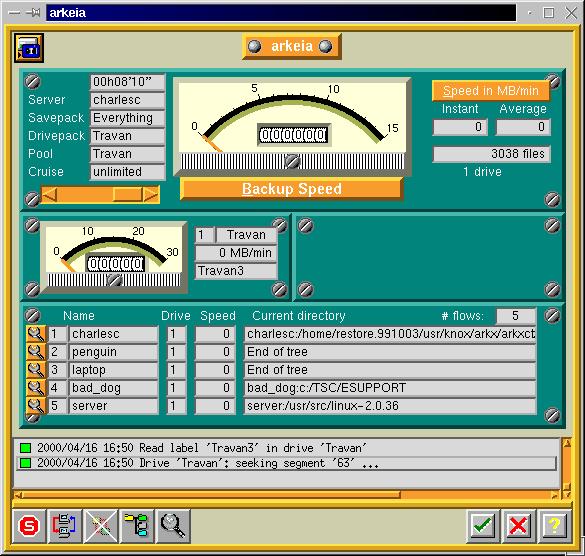Click the yellow question mark help icon
This screenshot has height=556, width=585.
pos(555,526)
